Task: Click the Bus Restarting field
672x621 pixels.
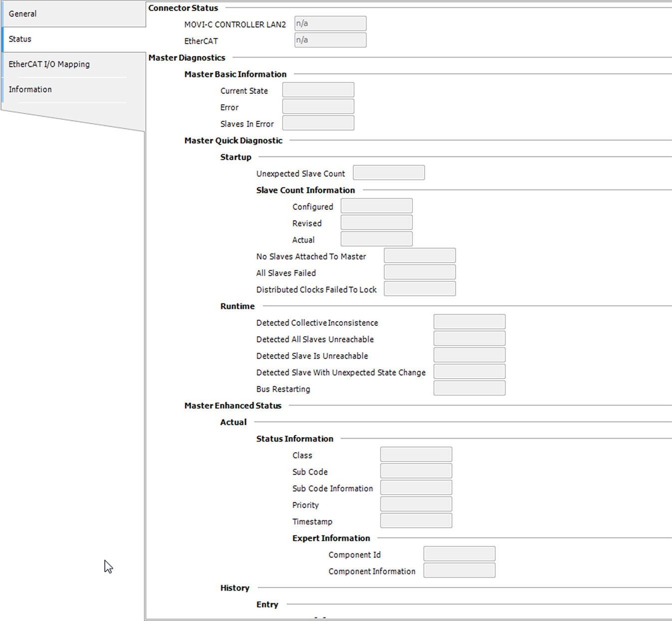Action: click(x=469, y=388)
